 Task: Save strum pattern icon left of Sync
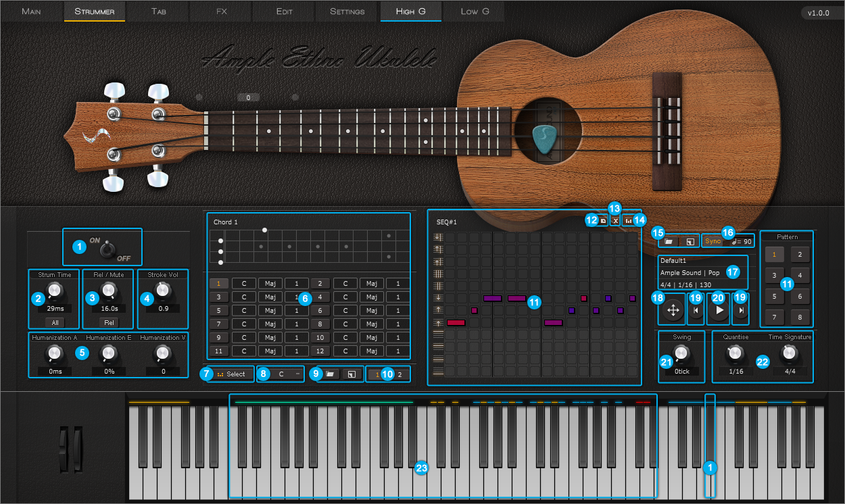click(690, 241)
